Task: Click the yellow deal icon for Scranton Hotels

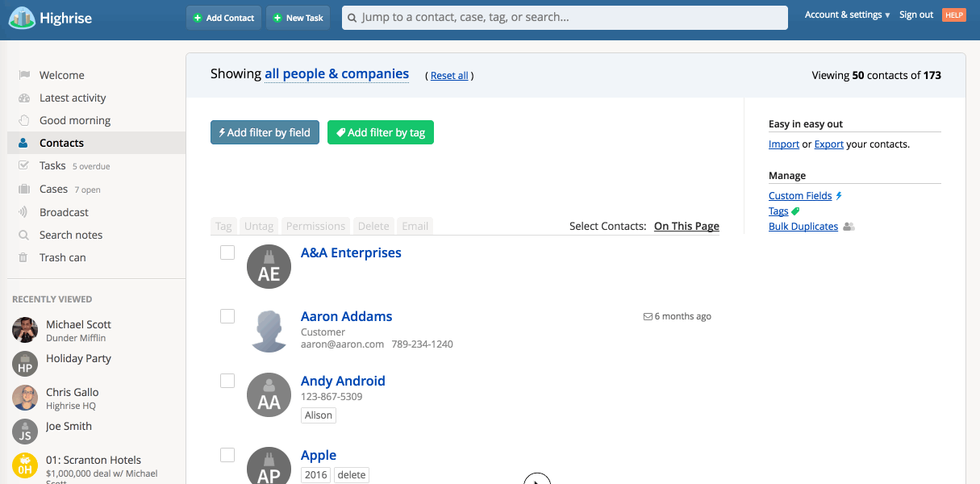Action: tap(25, 465)
